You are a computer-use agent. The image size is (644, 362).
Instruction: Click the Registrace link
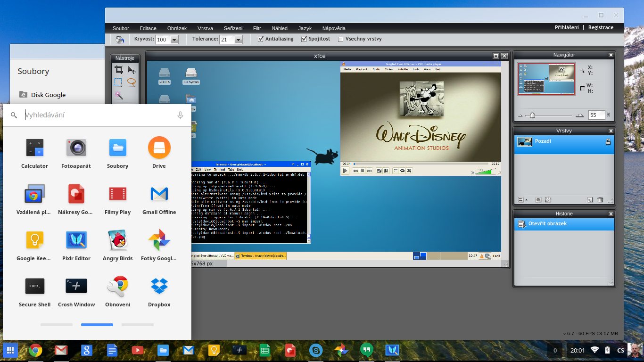click(601, 27)
